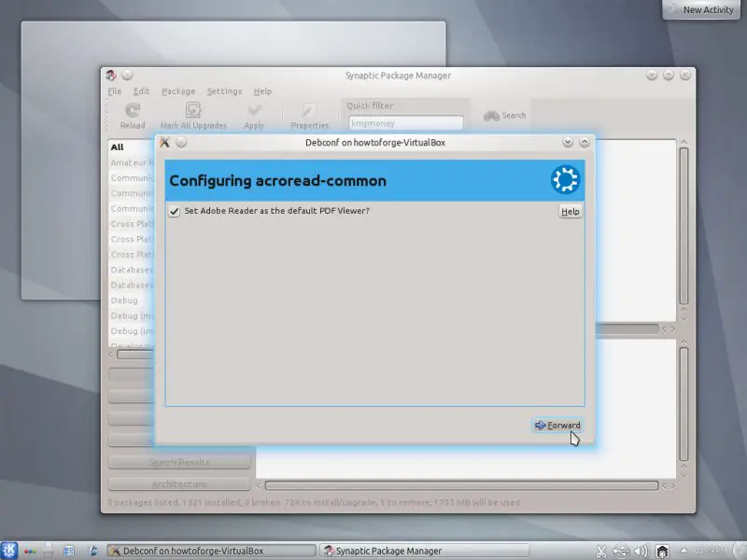Screen dimensions: 747x560
Task: Open Help in the Debconf dialog
Action: (570, 212)
